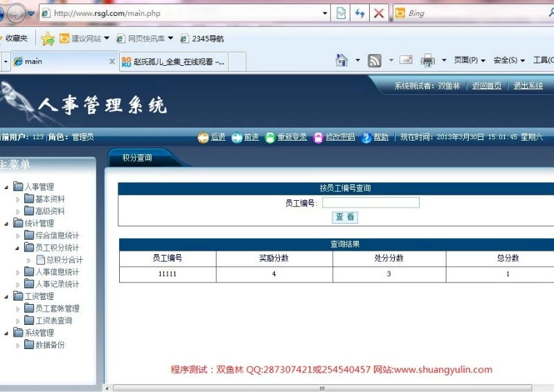Viewport: 554px width, 392px height.
Task: Close the main browser tab
Action: (112, 62)
